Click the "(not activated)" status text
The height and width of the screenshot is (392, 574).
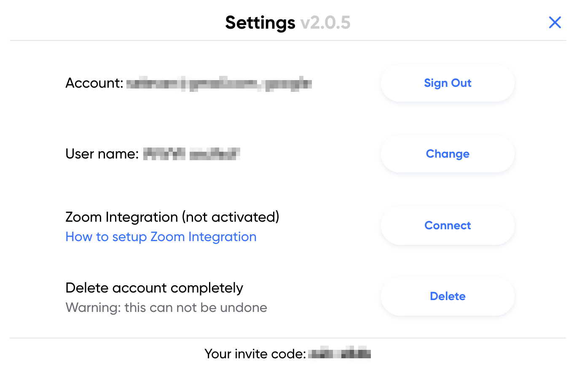coord(231,217)
